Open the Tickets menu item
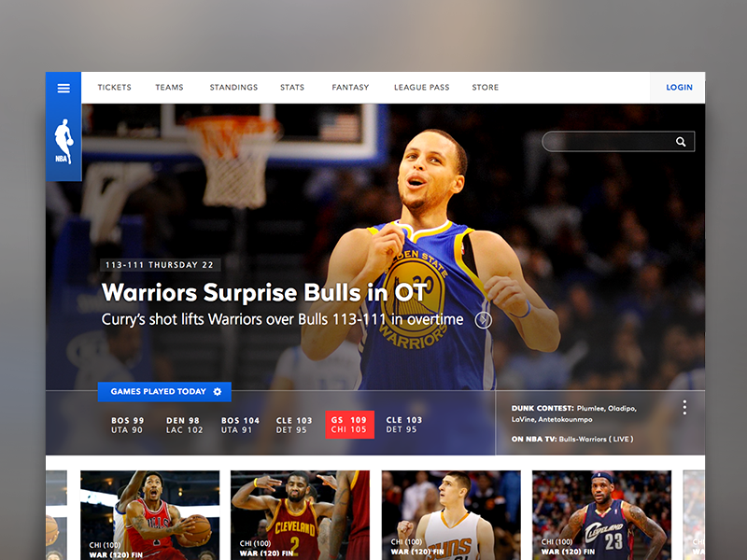The height and width of the screenshot is (560, 747). pyautogui.click(x=114, y=87)
